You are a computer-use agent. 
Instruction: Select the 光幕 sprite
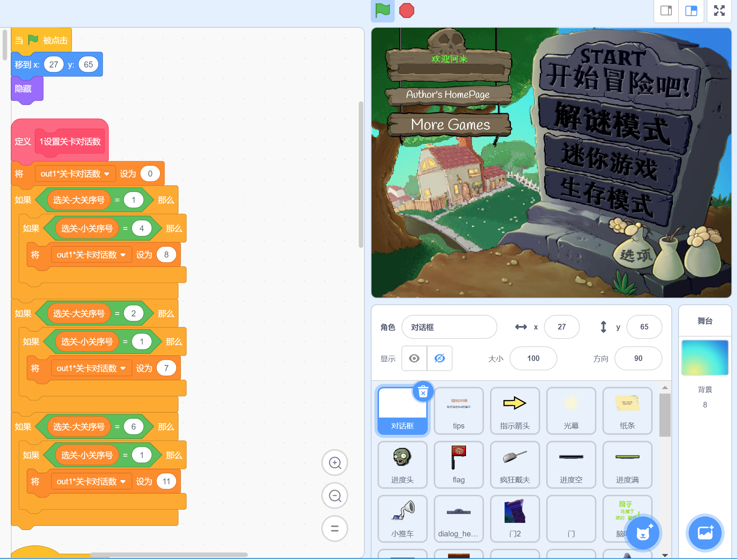click(571, 411)
